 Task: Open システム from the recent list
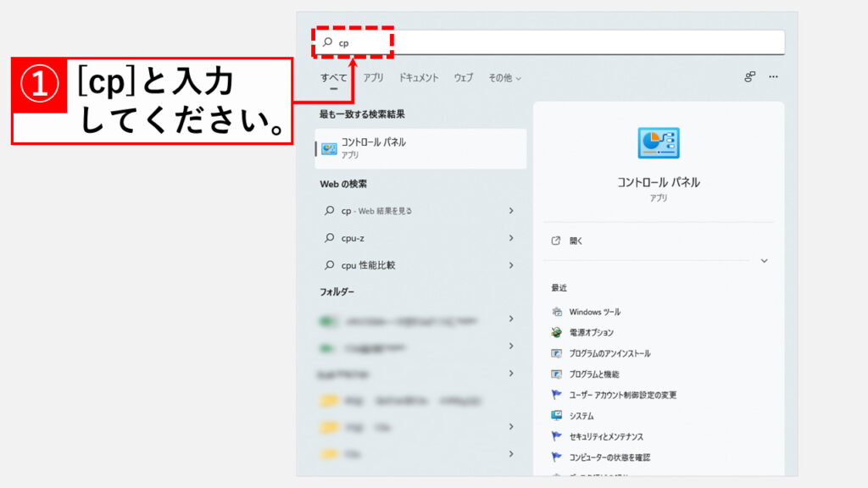click(x=581, y=416)
